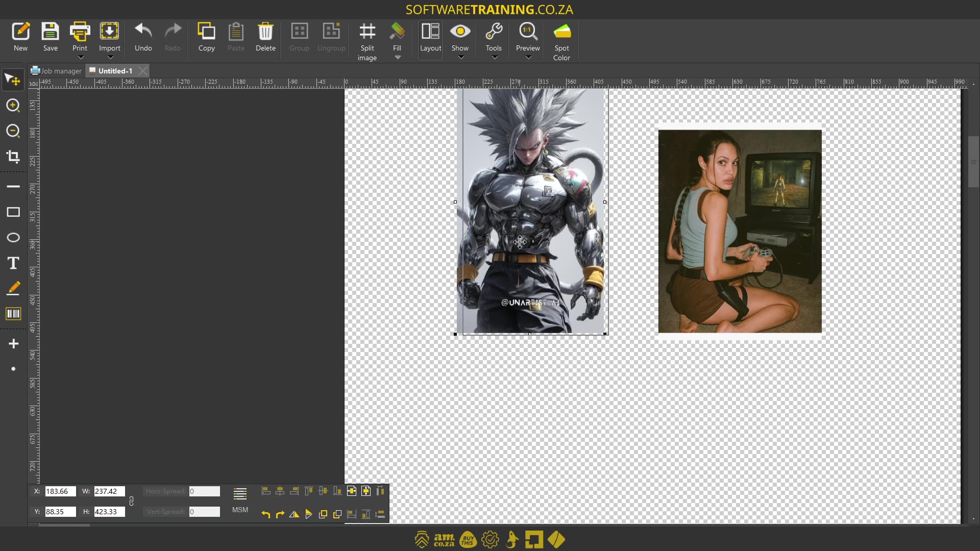Choose the zoom out magnifier tool
Screen dimensions: 980x551
pos(13,131)
